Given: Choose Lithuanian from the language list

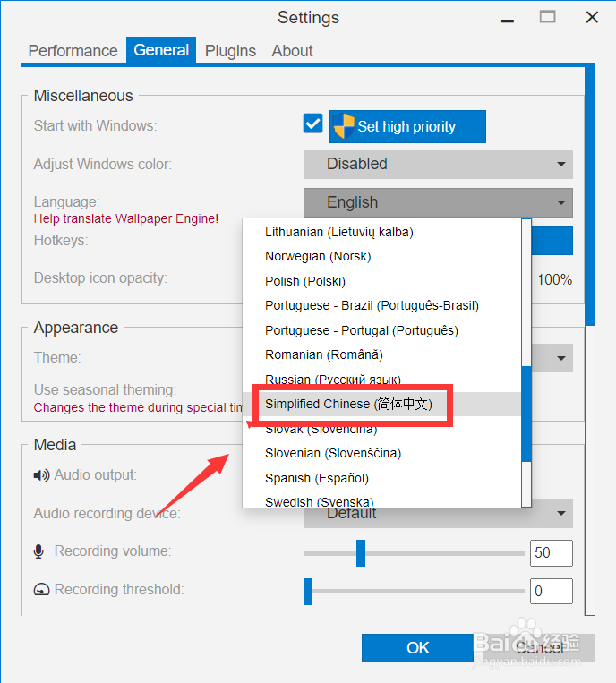Looking at the screenshot, I should click(x=381, y=232).
